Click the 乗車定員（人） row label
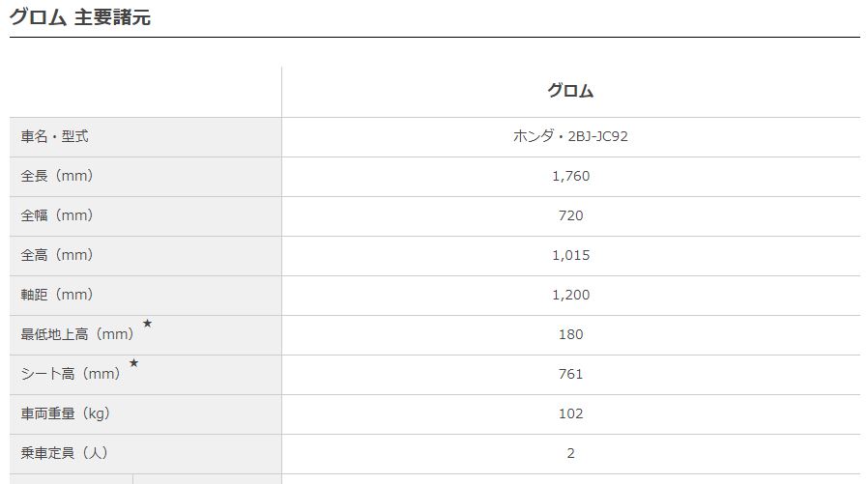 click(66, 453)
